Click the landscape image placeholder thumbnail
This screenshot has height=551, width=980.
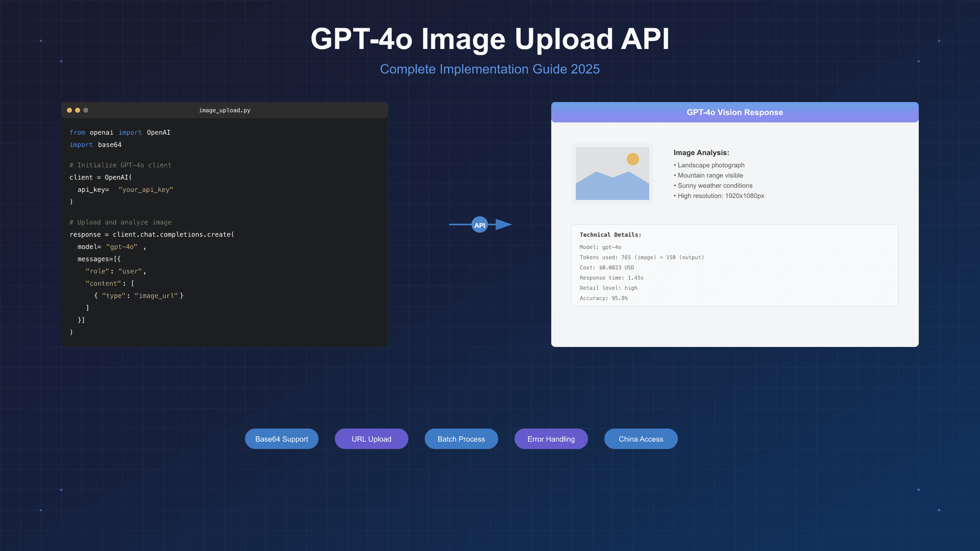(612, 173)
